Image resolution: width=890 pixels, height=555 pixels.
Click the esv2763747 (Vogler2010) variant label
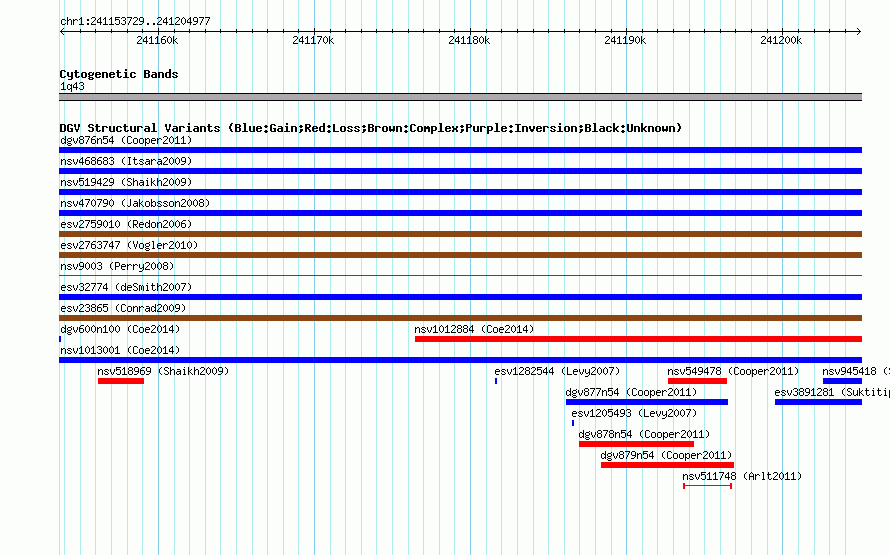tap(129, 245)
